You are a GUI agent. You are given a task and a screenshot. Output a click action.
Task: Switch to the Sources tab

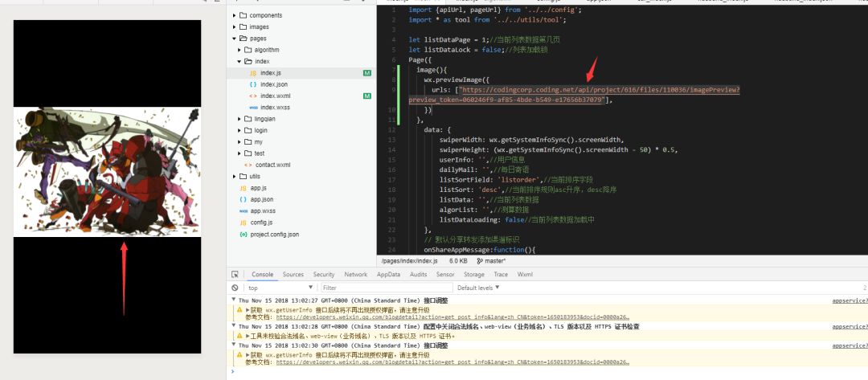click(x=293, y=274)
